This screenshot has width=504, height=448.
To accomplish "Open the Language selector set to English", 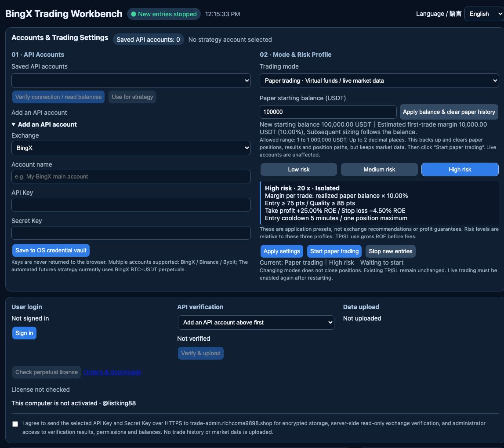I will [485, 14].
